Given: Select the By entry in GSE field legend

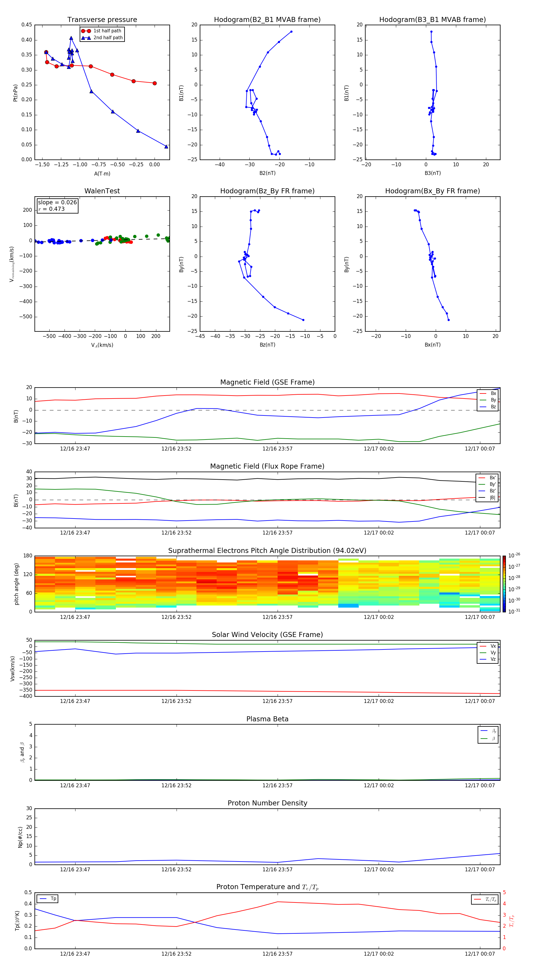Looking at the screenshot, I should point(488,400).
